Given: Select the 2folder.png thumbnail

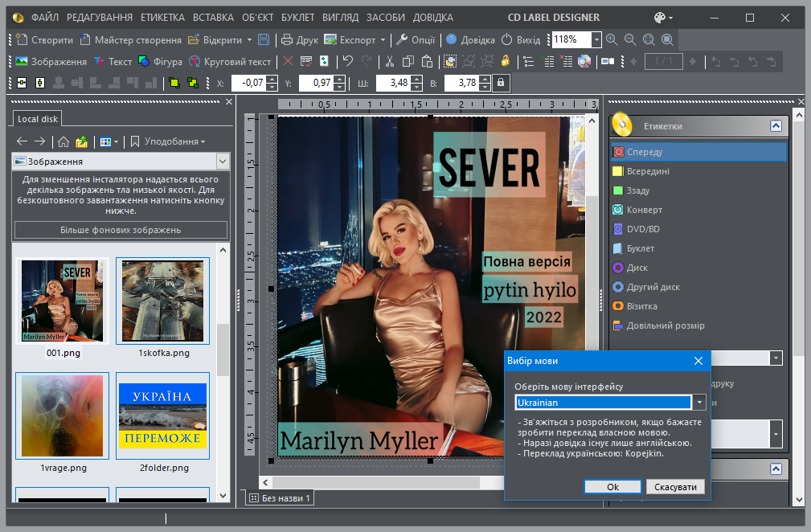Looking at the screenshot, I should pos(163,415).
